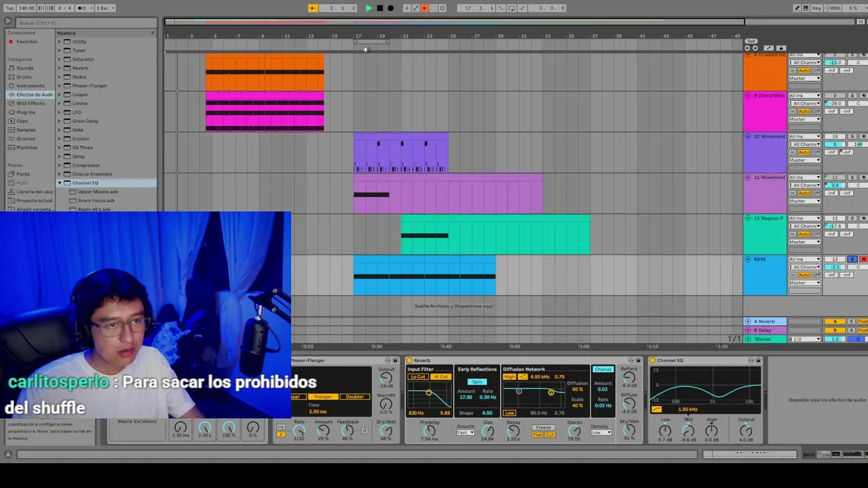Select the Drums category
Screen dimensions: 868x488
(x=24, y=77)
